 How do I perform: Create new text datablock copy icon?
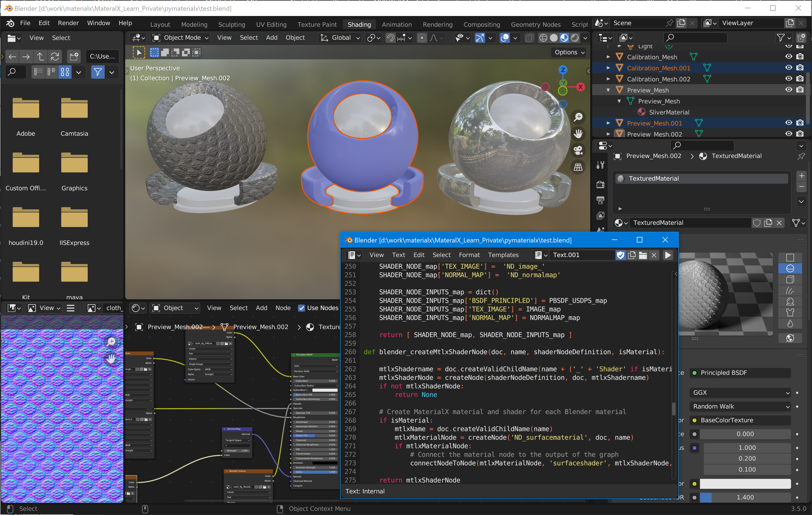click(x=632, y=255)
